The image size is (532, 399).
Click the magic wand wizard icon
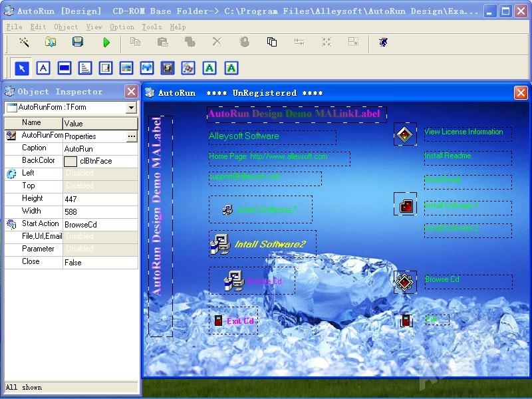click(x=24, y=43)
